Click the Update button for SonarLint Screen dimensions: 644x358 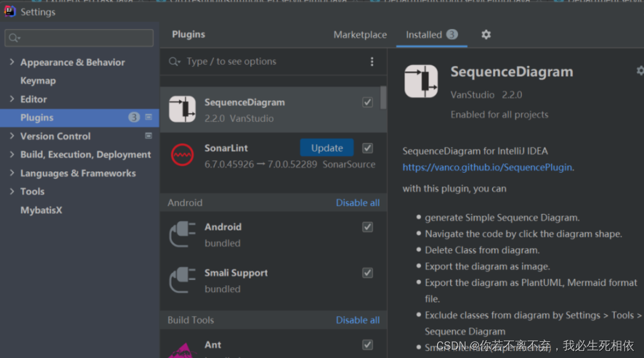coord(327,148)
